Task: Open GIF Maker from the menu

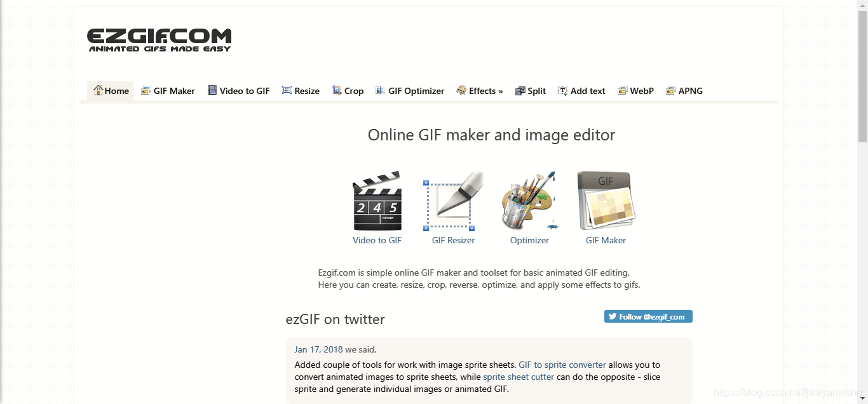Action: [168, 91]
